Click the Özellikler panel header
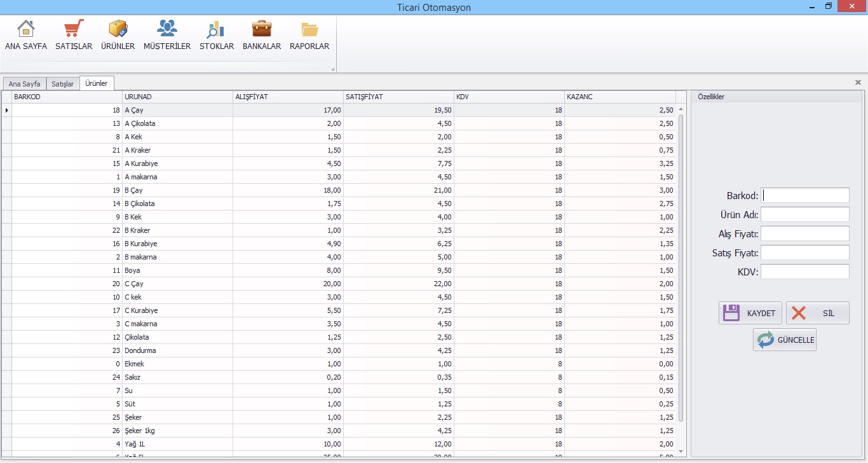Screen dimensions: 868x463 (x=776, y=97)
